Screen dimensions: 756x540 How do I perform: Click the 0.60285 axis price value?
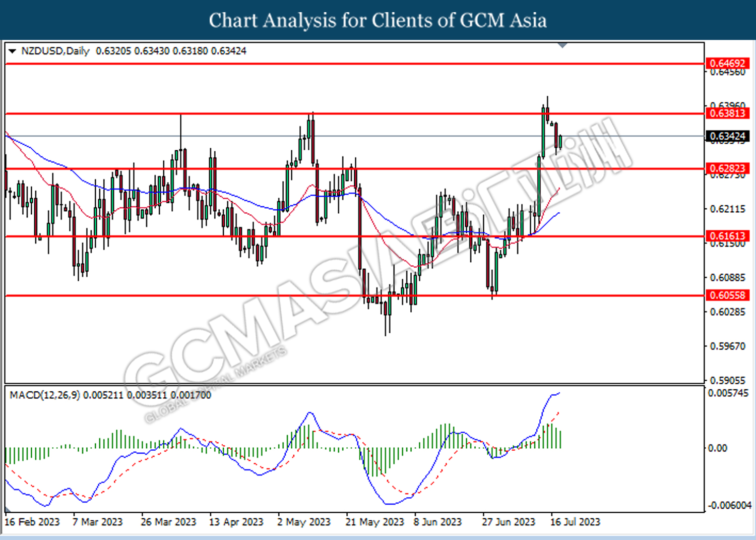click(x=727, y=312)
